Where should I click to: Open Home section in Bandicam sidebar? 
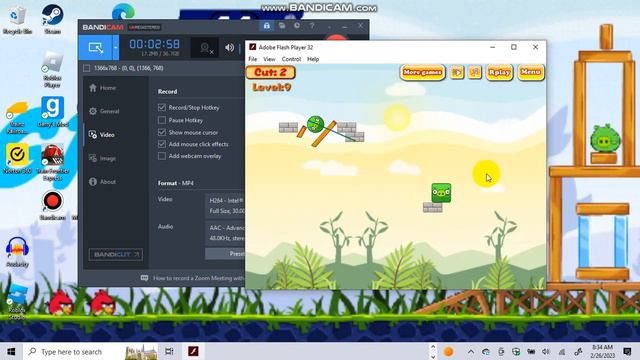tap(103, 88)
